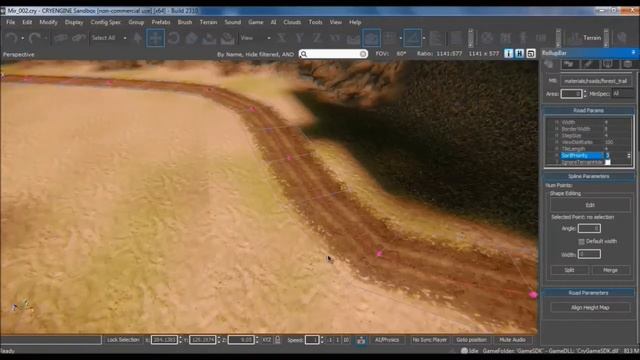Lock X axis constraint
Image resolution: width=640 pixels, height=360 pixels.
tap(282, 38)
